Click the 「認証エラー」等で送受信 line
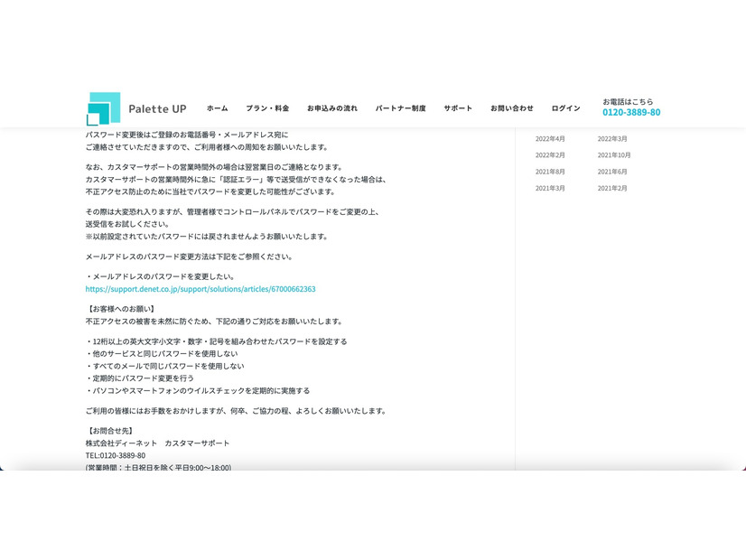This screenshot has height=560, width=746. pyautogui.click(x=237, y=180)
